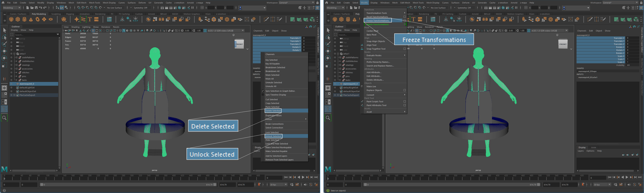
Task: Select the Lasso tool in left window toolbox
Action: click(4, 37)
